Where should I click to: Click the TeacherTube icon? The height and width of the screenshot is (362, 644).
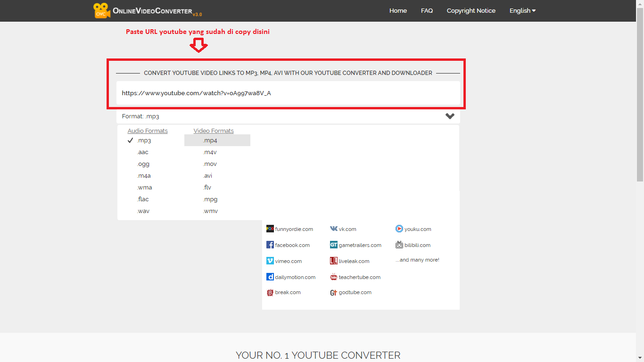pyautogui.click(x=334, y=277)
